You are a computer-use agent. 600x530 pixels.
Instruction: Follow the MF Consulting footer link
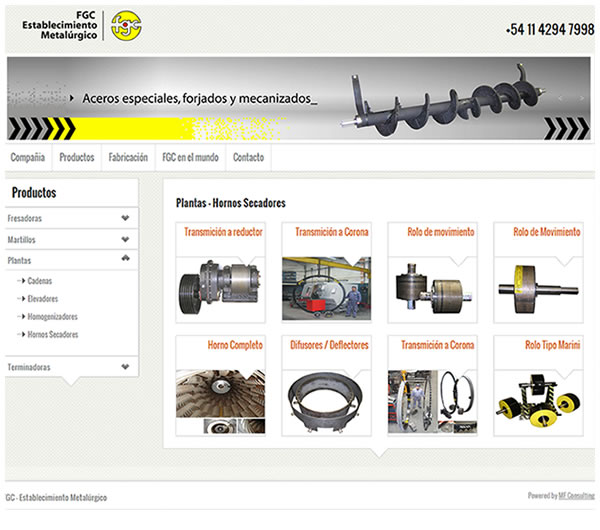pyautogui.click(x=576, y=496)
